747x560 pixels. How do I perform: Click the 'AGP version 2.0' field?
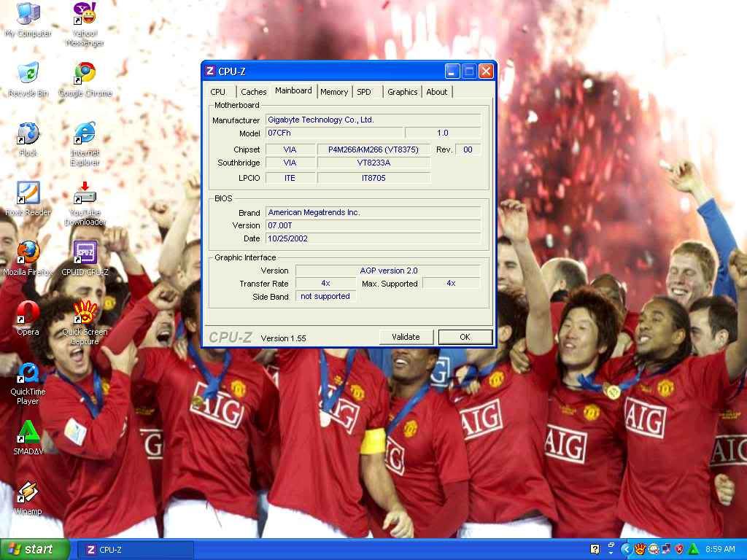388,271
